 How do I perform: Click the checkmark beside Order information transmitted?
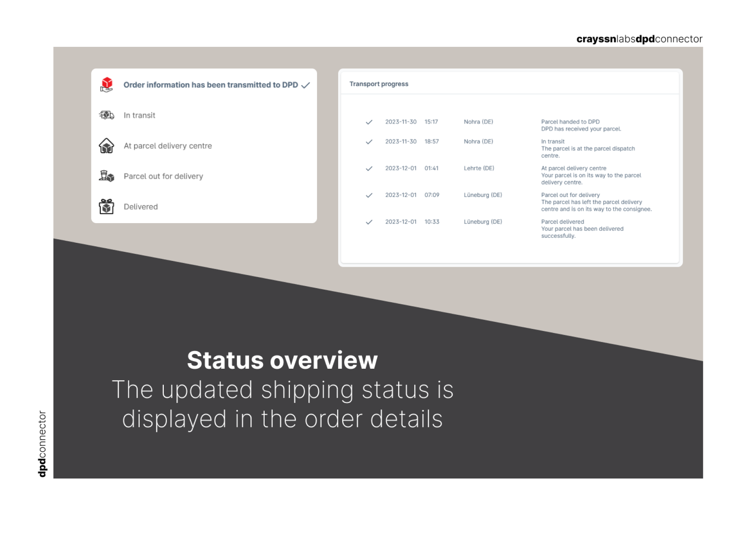pyautogui.click(x=306, y=85)
